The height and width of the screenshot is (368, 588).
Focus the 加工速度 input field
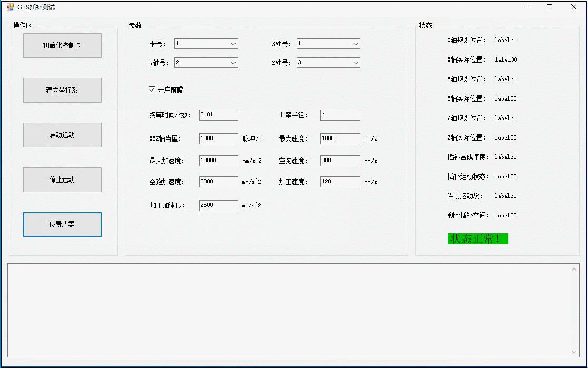pos(340,182)
